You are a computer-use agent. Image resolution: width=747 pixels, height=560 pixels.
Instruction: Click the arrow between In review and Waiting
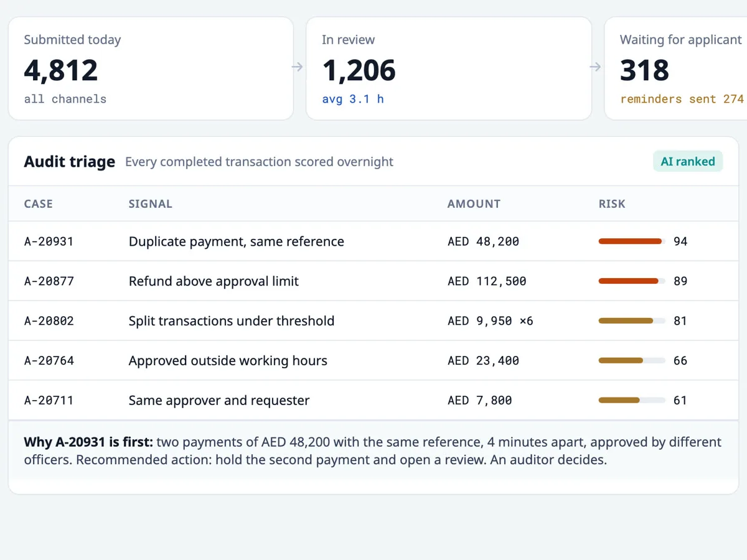point(596,67)
